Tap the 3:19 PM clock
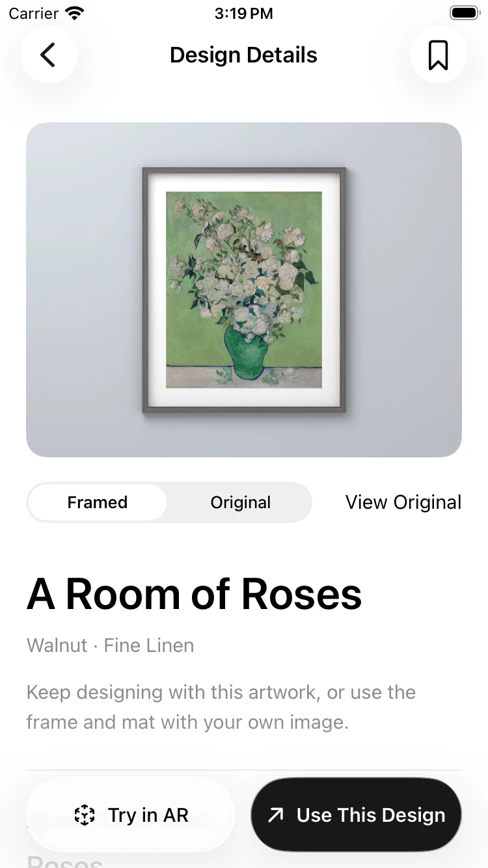488x868 pixels. tap(243, 13)
